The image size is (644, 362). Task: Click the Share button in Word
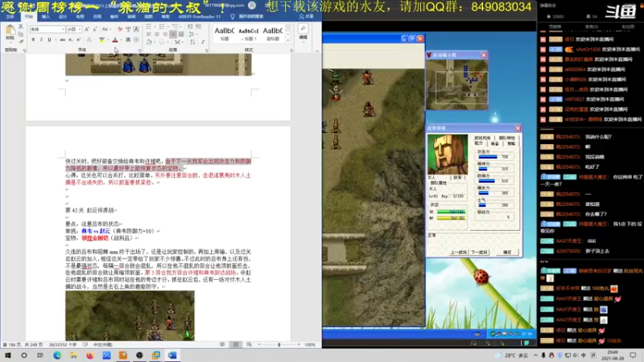[307, 16]
